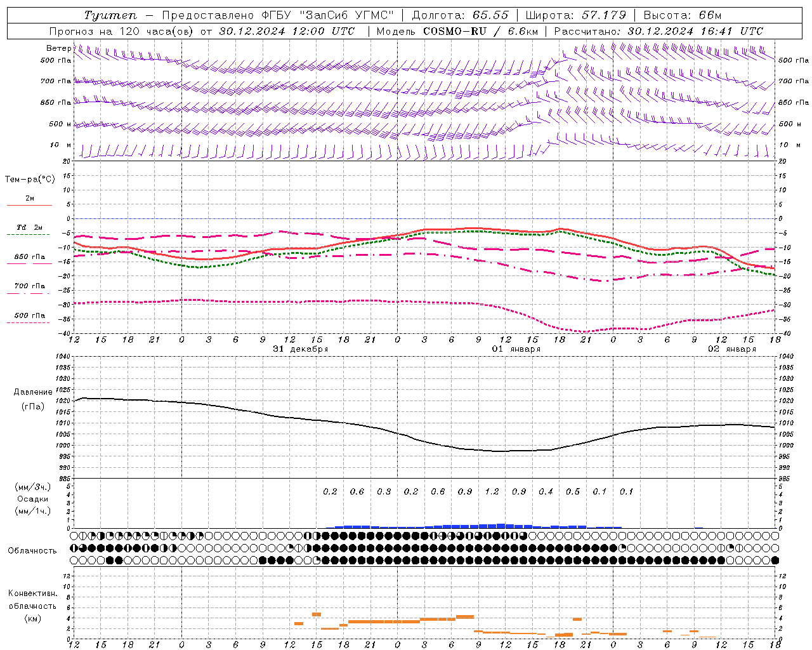This screenshot has height=650, width=812.
Task: Click the Облачность cloud cover row label
Action: pyautogui.click(x=32, y=550)
